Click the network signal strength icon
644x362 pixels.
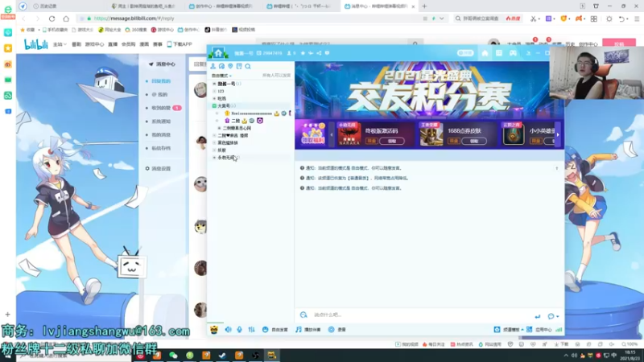[559, 330]
